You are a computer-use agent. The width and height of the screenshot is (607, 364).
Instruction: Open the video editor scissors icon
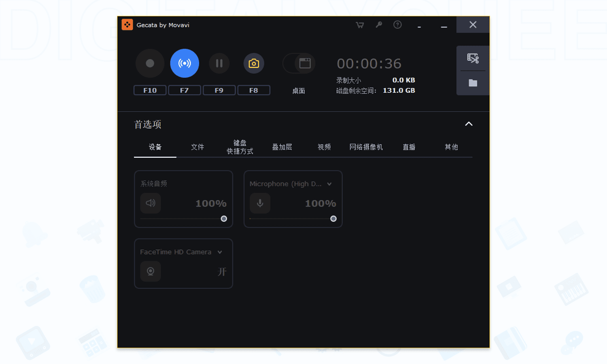pos(473,58)
